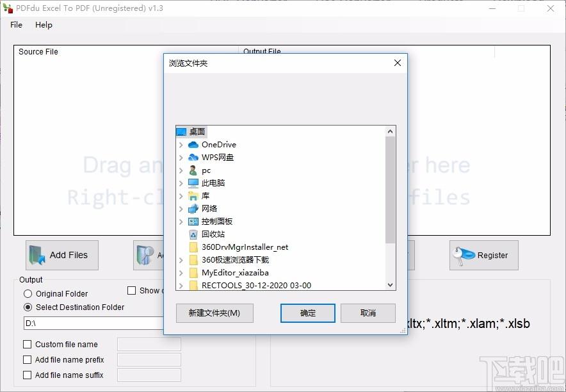Click the Output File column header
Image resolution: width=566 pixels, height=392 pixels.
click(x=262, y=51)
